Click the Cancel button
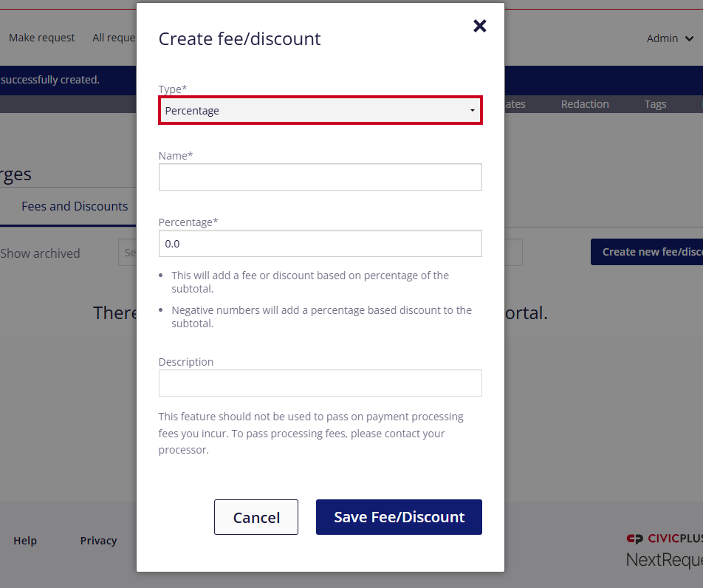The height and width of the screenshot is (588, 703). [256, 517]
